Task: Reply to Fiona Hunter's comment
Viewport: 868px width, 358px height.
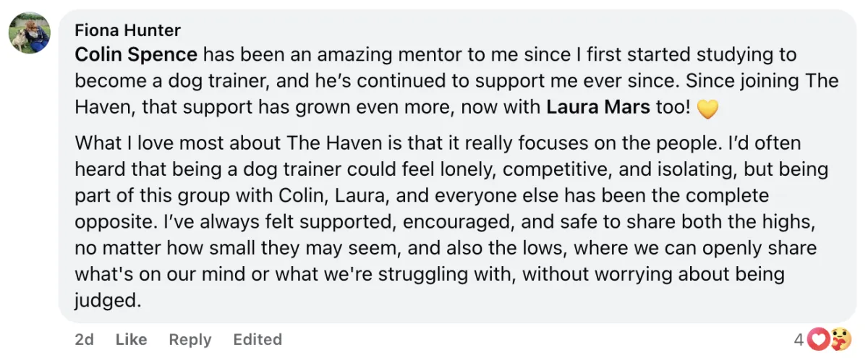Action: click(190, 339)
